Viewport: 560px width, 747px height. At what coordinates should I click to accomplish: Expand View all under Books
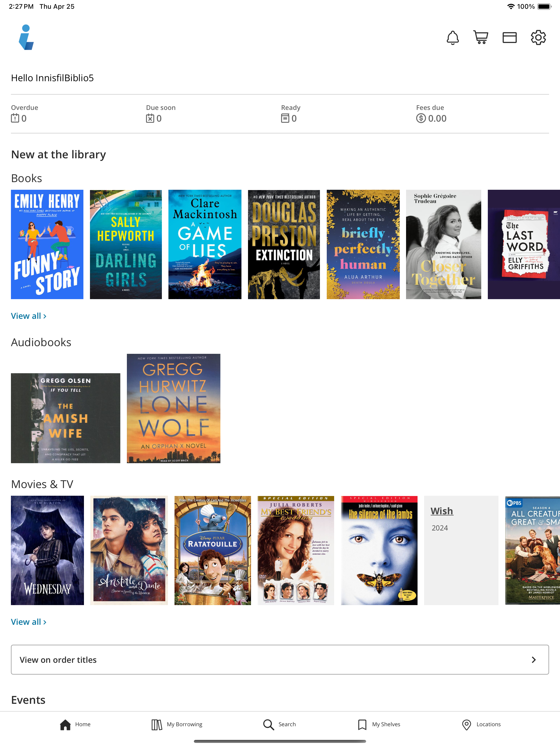coord(29,316)
